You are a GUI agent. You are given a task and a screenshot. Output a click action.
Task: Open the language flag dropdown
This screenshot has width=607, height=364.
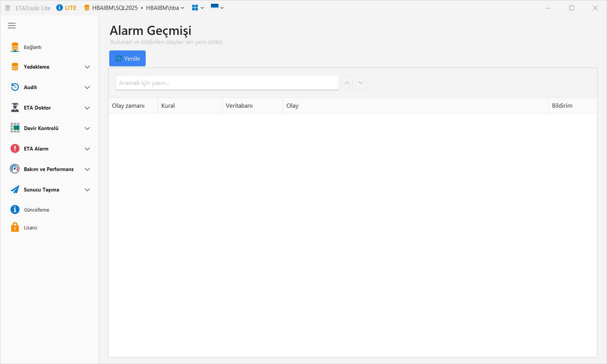pos(217,7)
